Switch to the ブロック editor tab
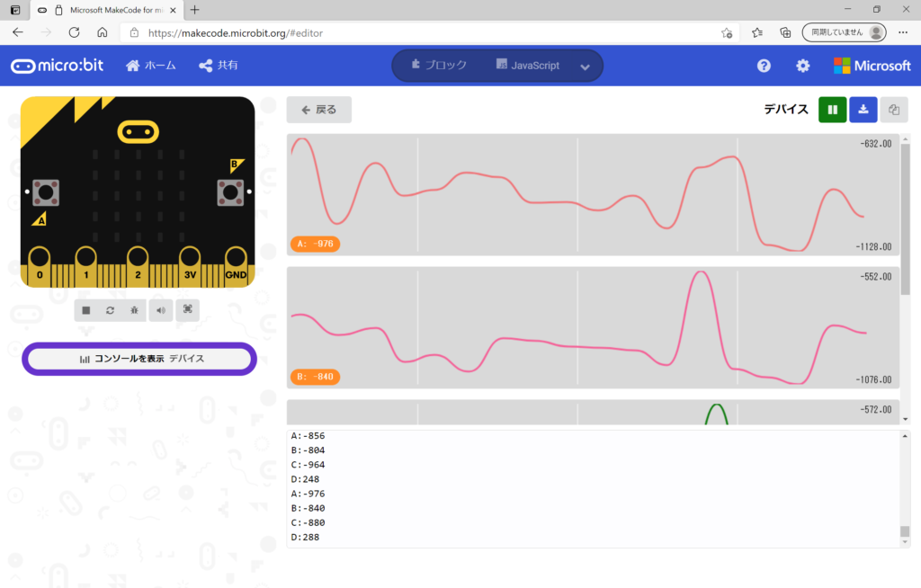 [x=439, y=66]
